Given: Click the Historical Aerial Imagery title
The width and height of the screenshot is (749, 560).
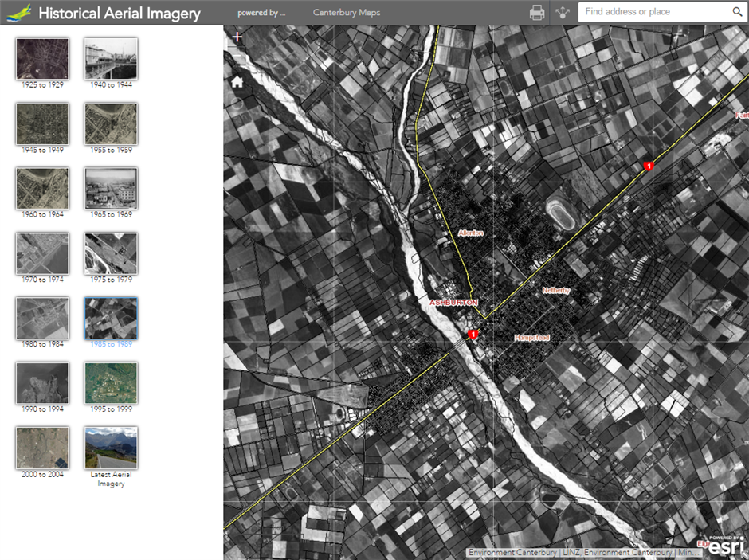Looking at the screenshot, I should point(120,13).
